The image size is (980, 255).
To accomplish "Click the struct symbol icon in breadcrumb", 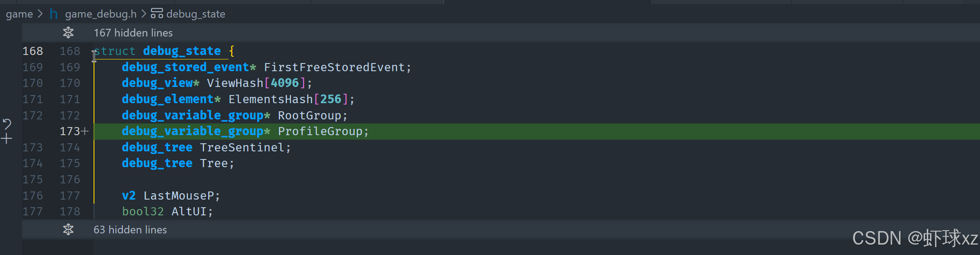I will tap(157, 14).
